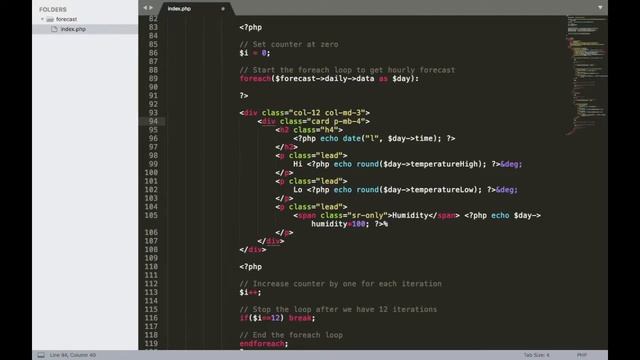Click the 'foreach' keyword on line 89

pyautogui.click(x=255, y=78)
